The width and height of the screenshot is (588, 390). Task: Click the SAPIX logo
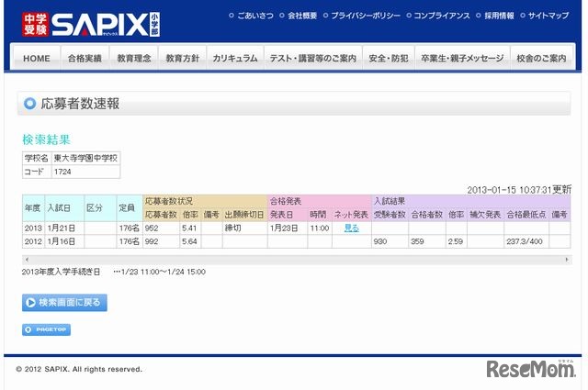(x=91, y=25)
